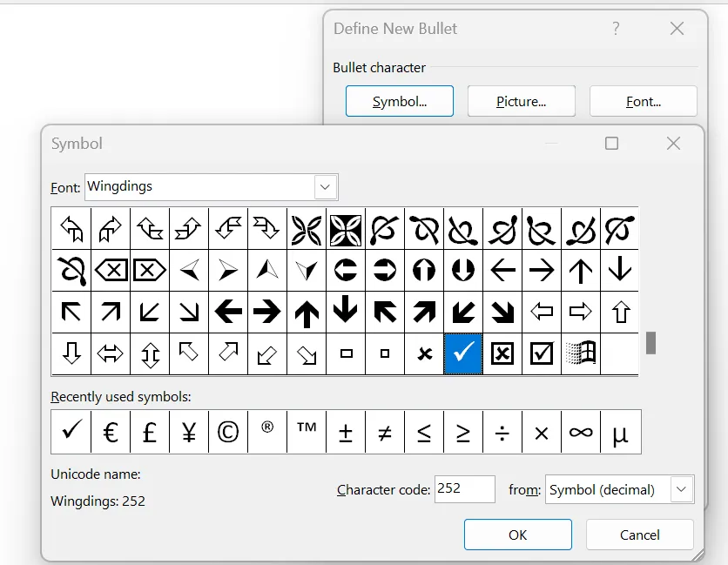The height and width of the screenshot is (565, 728).
Task: Select the four-petal ornament without background
Action: (307, 229)
